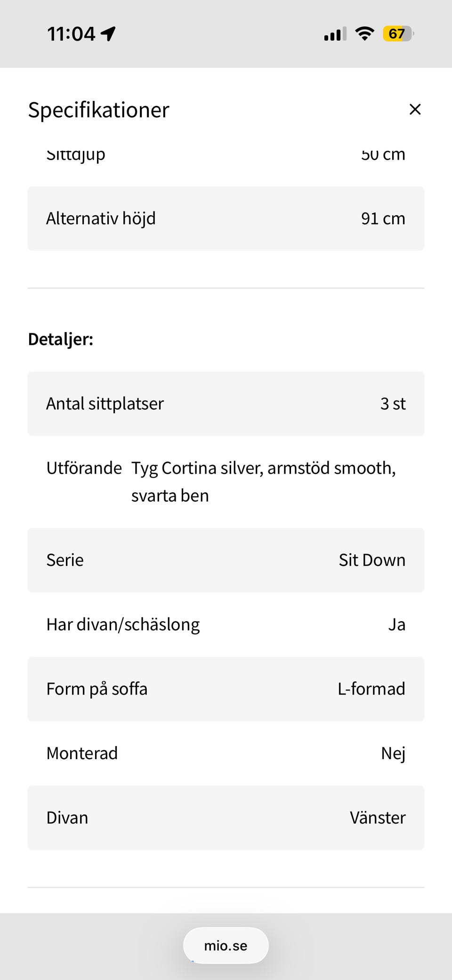
Task: Select the Har divan/schäslong row
Action: tap(226, 624)
